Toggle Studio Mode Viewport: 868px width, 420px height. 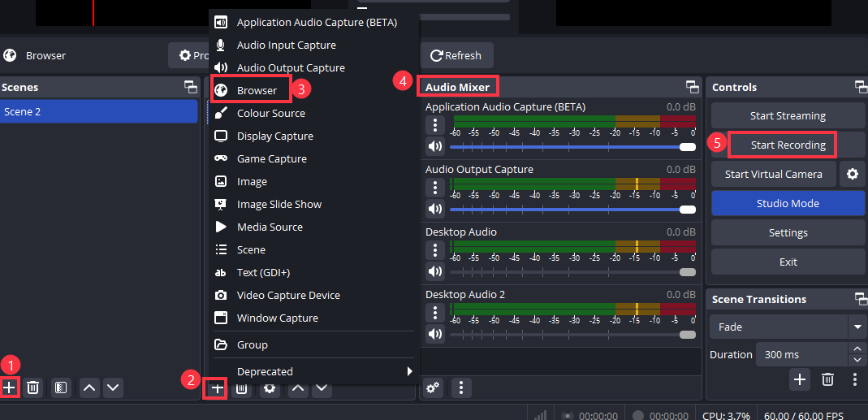pos(788,203)
